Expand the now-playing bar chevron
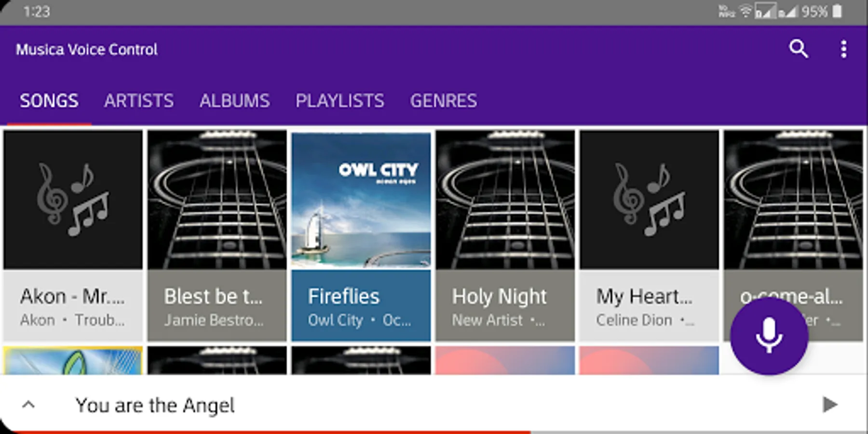This screenshot has height=434, width=868. 28,405
